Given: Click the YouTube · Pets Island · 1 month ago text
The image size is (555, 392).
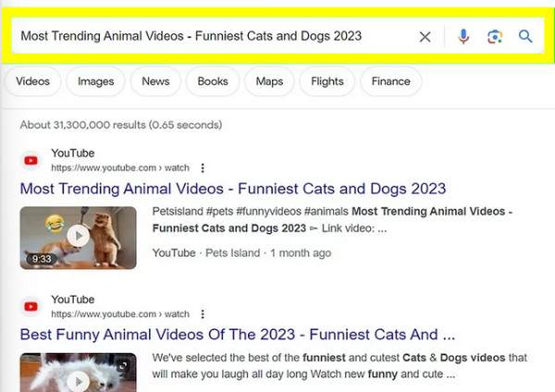Looking at the screenshot, I should [241, 253].
